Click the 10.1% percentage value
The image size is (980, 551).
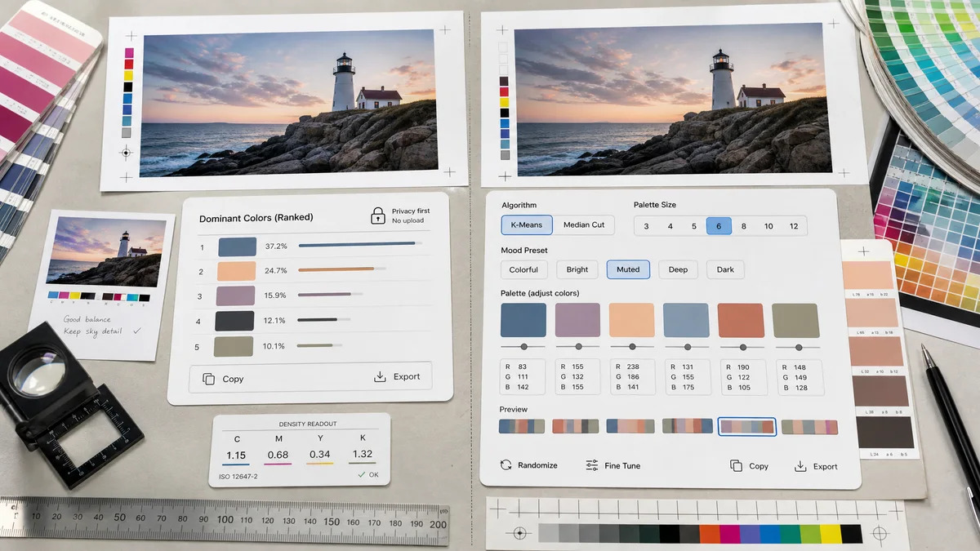click(x=274, y=346)
